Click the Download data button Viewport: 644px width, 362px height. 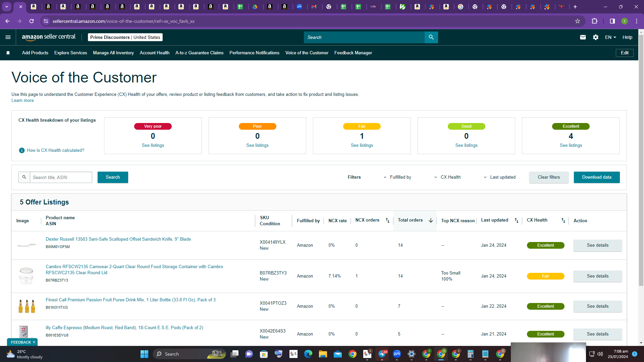point(597,177)
